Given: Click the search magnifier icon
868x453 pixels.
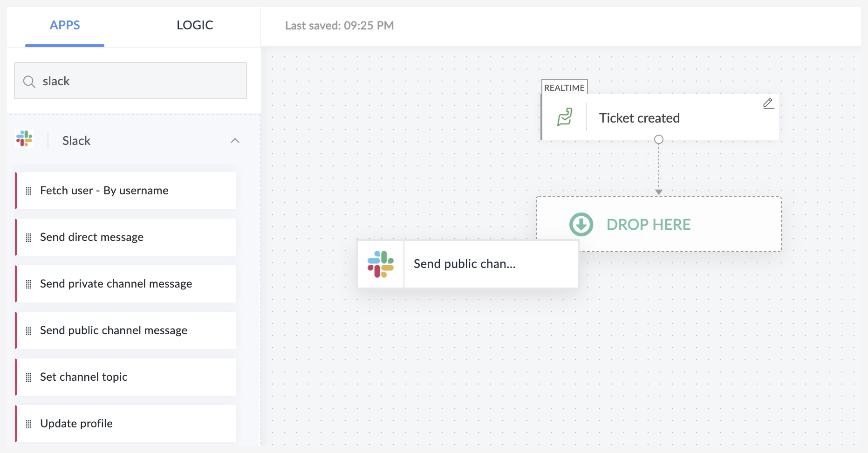Looking at the screenshot, I should (29, 82).
